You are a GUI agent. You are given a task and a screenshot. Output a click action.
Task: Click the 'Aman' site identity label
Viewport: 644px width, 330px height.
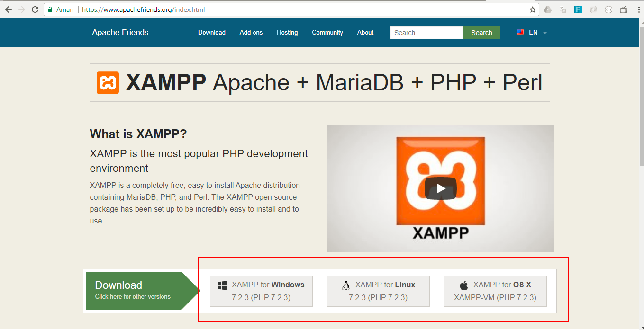tap(65, 9)
